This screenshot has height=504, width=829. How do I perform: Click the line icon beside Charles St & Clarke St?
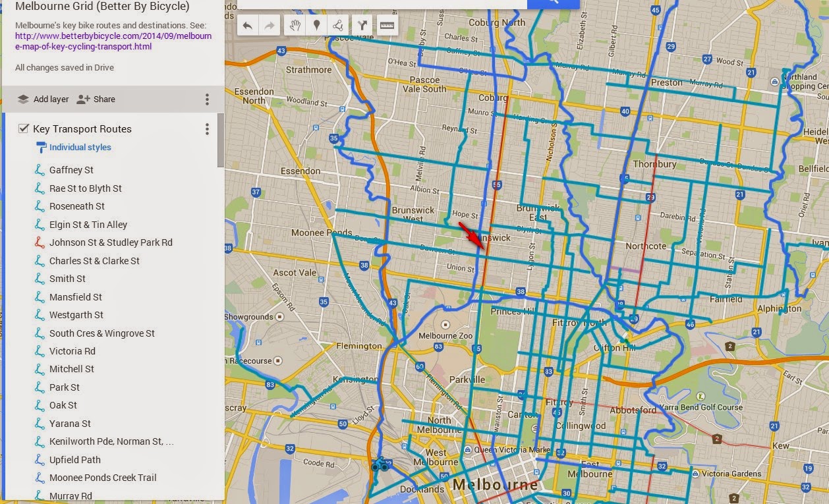pyautogui.click(x=40, y=261)
